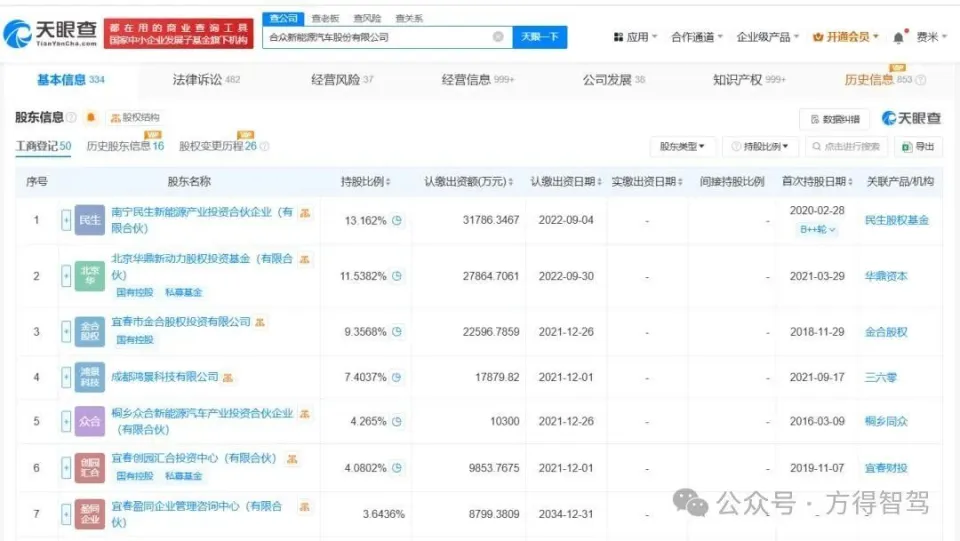Screen dimensions: 960x541
Task: Open equity chart icon for 宜春创园汇合 row
Action: tap(292, 459)
